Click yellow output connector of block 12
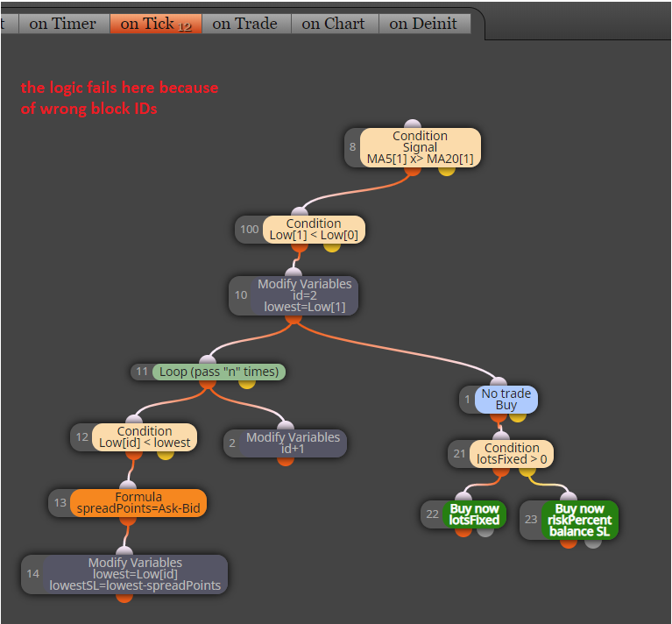 click(x=166, y=455)
